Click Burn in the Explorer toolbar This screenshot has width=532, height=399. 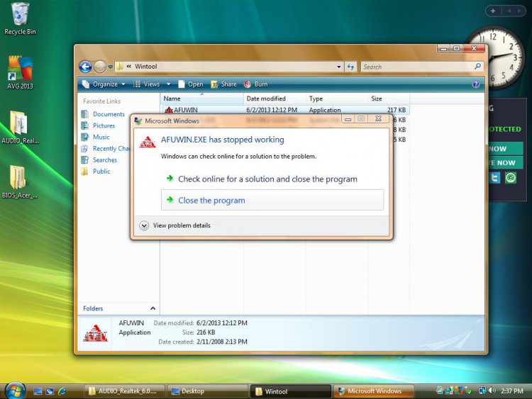(x=256, y=84)
